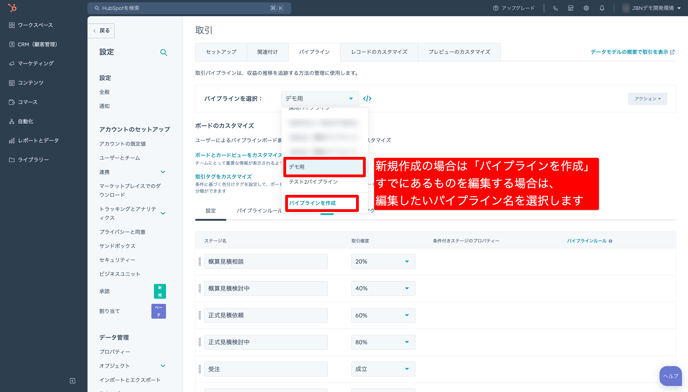Open the phone calling icon
This screenshot has width=688, height=392.
tap(555, 8)
